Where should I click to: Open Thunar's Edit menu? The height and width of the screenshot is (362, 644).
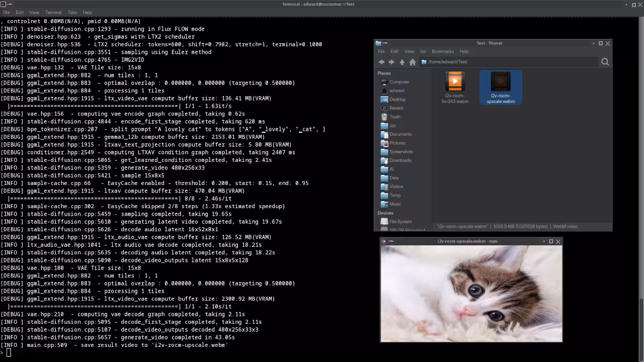click(x=394, y=51)
